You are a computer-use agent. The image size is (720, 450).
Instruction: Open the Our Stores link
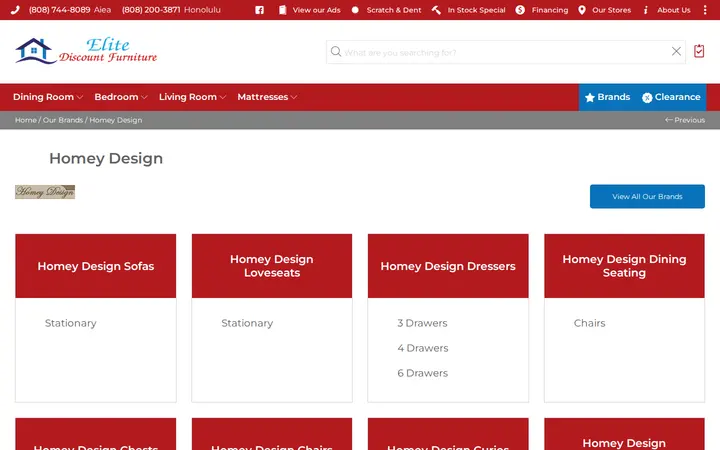[611, 10]
